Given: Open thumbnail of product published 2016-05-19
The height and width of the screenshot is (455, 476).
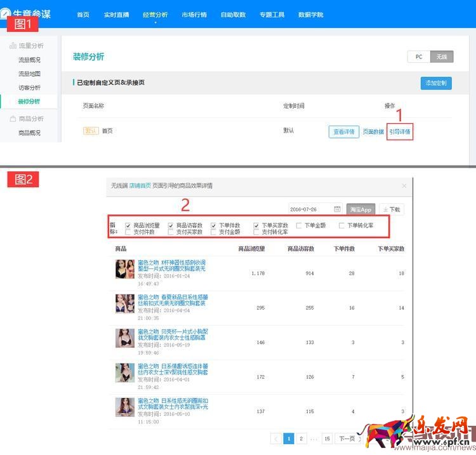Looking at the screenshot, I should (x=125, y=338).
